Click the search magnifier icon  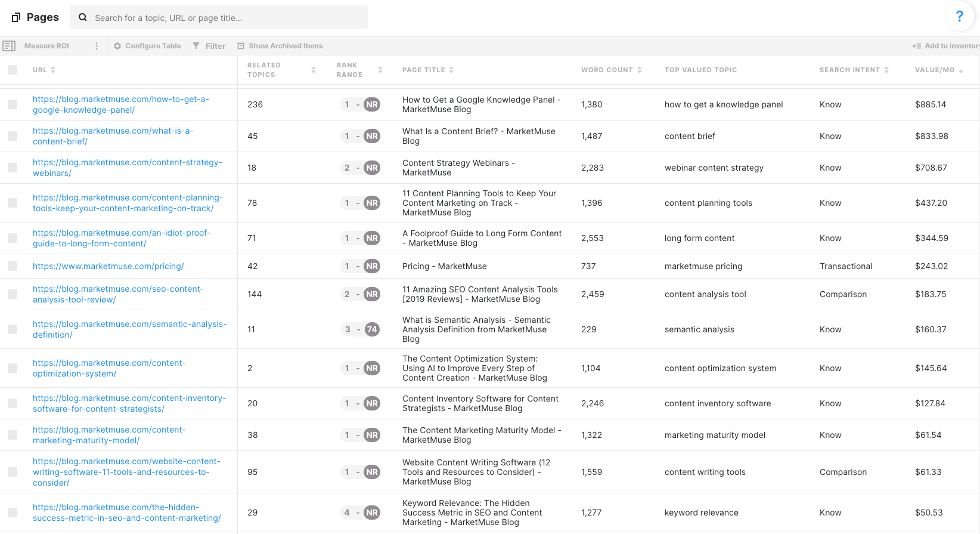(83, 17)
